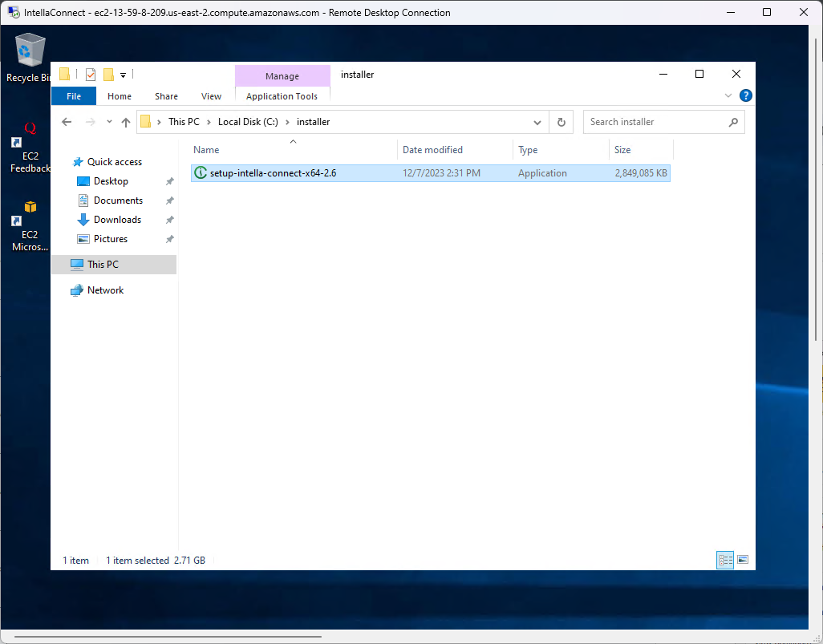Click the New Folder quick access toolbar icon
Viewport: 823px width, 644px height.
pyautogui.click(x=108, y=75)
